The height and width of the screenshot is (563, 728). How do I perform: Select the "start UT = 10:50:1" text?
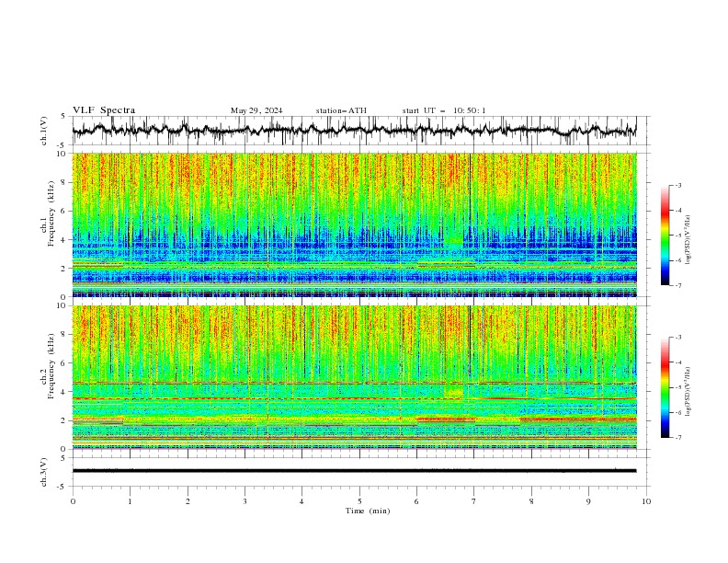pos(443,110)
